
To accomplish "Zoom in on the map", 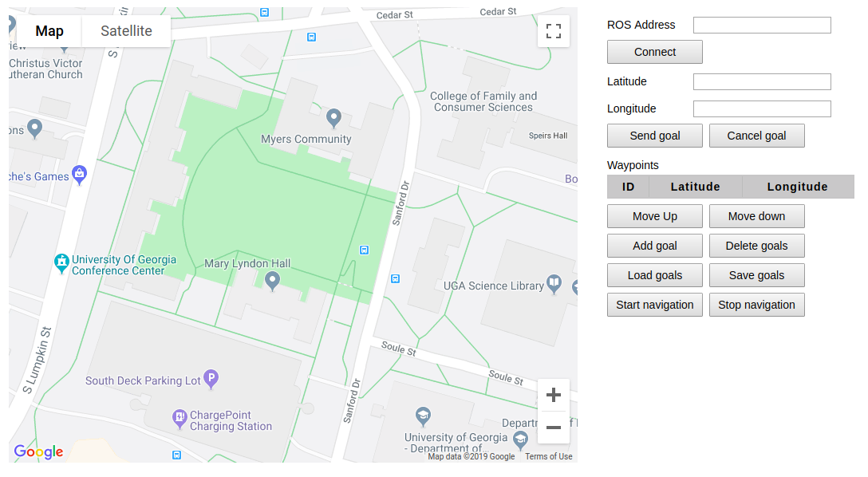I will [554, 395].
